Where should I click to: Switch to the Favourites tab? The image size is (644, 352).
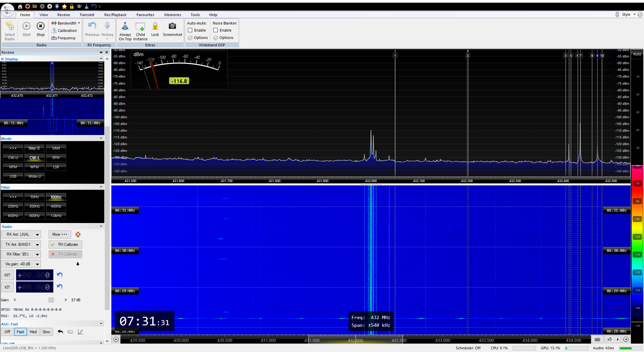[145, 15]
